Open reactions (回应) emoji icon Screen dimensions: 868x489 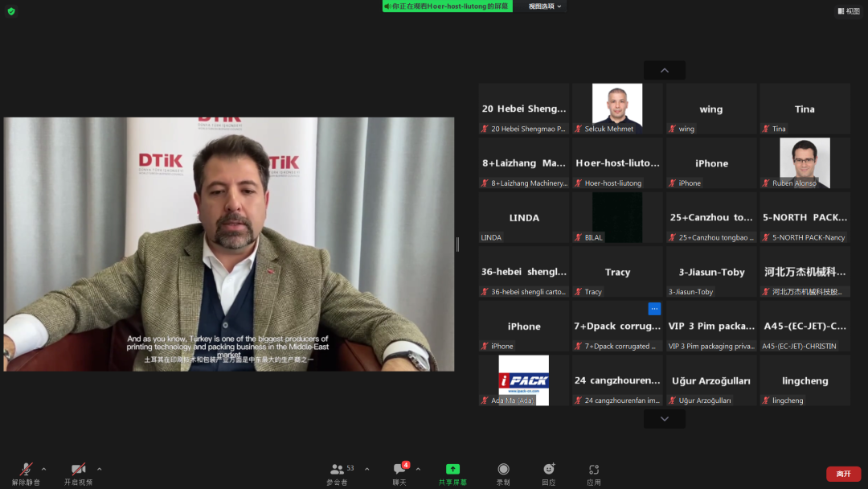point(549,469)
